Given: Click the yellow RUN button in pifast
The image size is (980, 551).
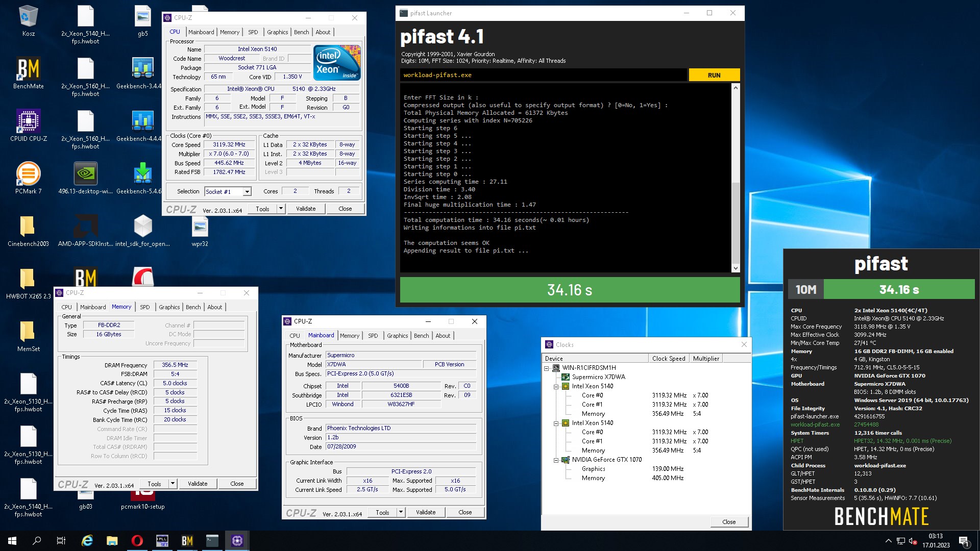Looking at the screenshot, I should [714, 75].
